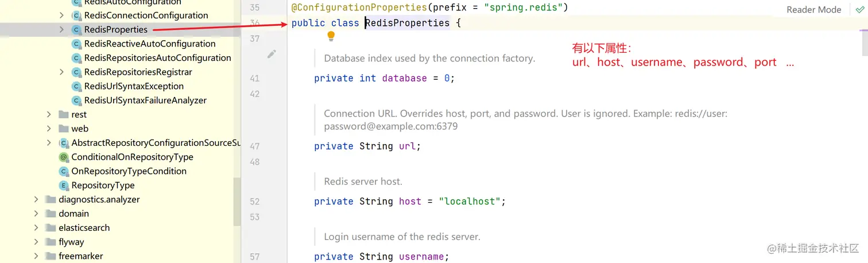Screen dimensions: 868x263
Task: Click the RedisUrlSyntaxException class icon
Action: (76, 86)
